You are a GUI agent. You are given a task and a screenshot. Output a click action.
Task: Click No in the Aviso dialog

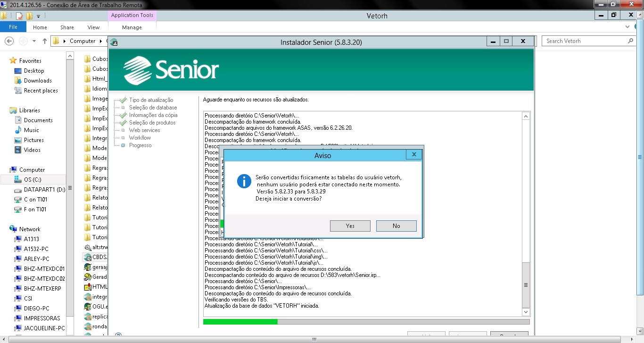tap(396, 226)
